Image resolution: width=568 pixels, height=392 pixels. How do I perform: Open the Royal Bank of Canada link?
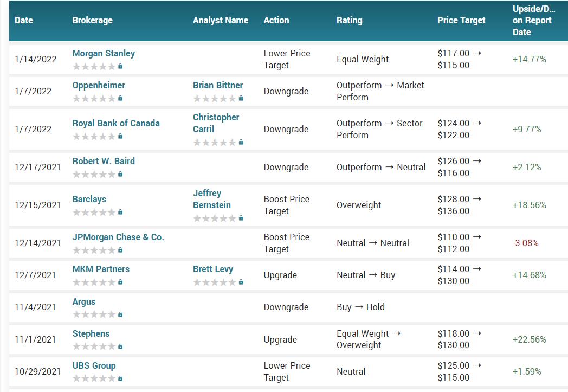pos(116,123)
